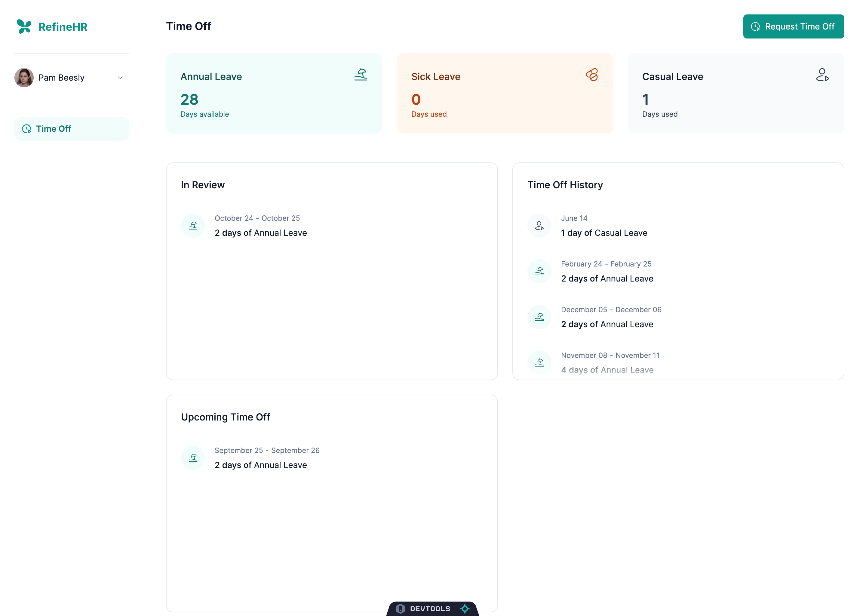The height and width of the screenshot is (616, 866).
Task: Click the February 24 - February 25 date
Action: tap(606, 264)
